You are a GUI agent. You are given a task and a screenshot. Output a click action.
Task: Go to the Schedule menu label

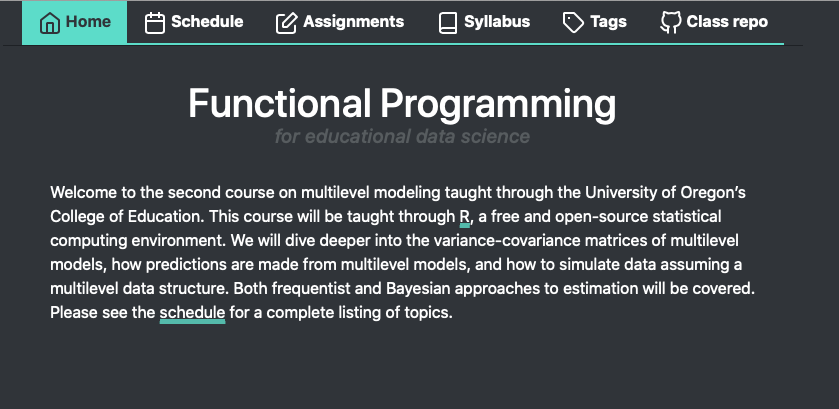click(207, 22)
